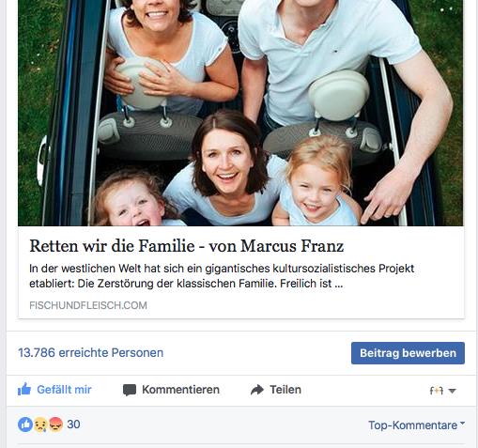Image resolution: width=478 pixels, height=448 pixels.
Task: Open the 13.786 erreichte Personen insights
Action: (x=91, y=353)
